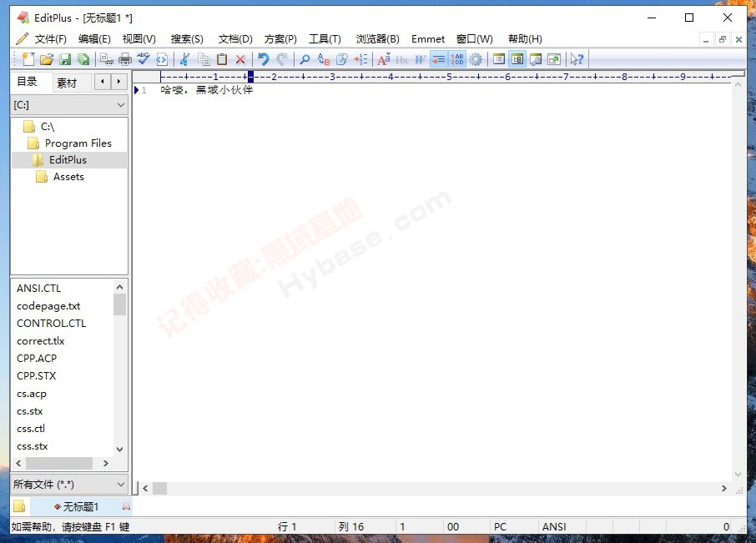Toggle the directory window icon
Screen dimensions: 756x543
pos(517,59)
